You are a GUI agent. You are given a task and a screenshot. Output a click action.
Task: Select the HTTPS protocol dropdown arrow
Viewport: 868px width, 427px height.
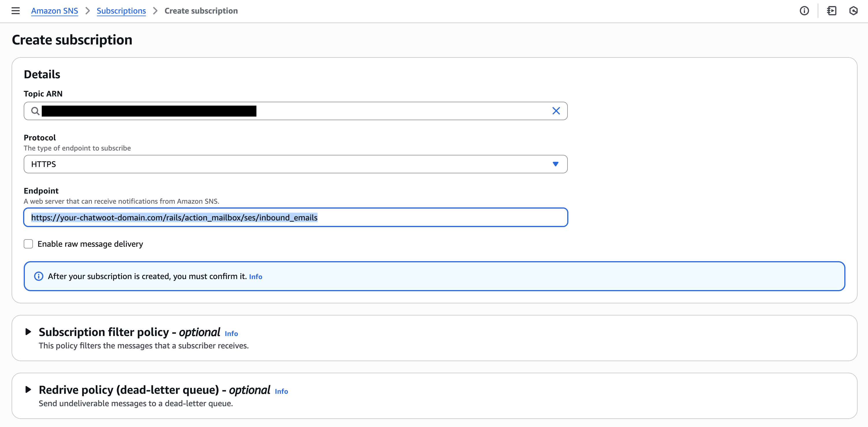(555, 164)
